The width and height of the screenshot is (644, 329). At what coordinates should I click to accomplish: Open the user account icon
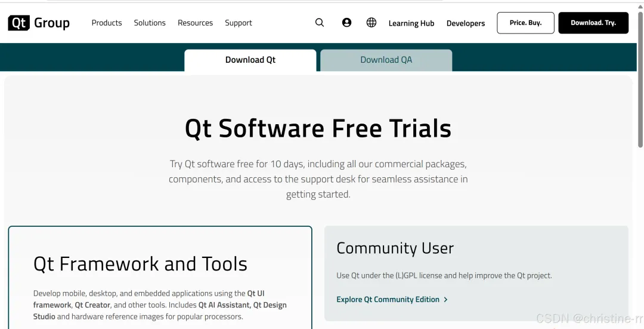click(x=346, y=23)
